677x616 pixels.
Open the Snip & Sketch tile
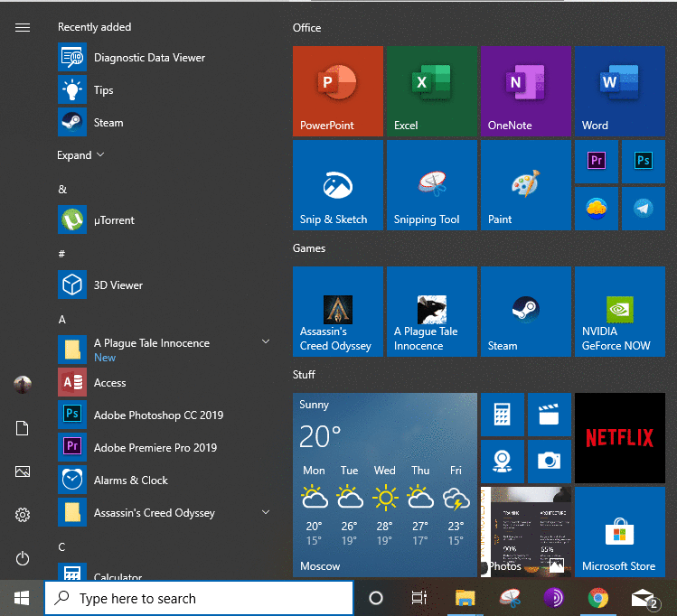click(338, 185)
